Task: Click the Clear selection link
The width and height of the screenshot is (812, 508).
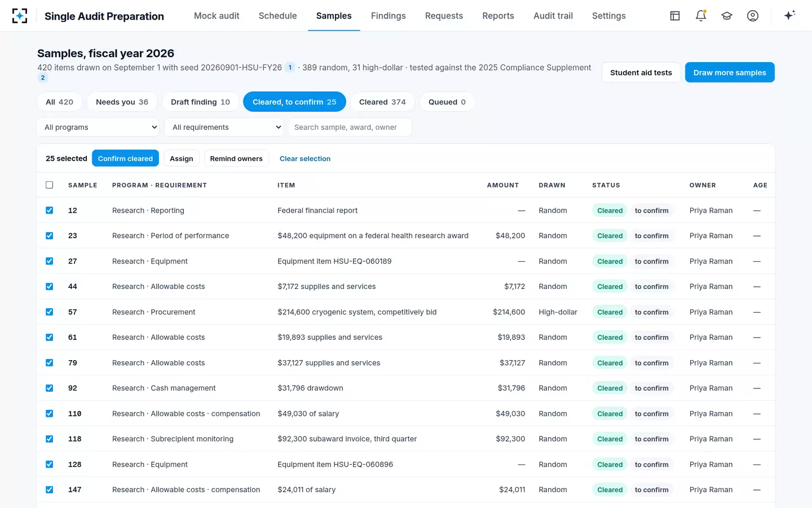Action: [305, 159]
